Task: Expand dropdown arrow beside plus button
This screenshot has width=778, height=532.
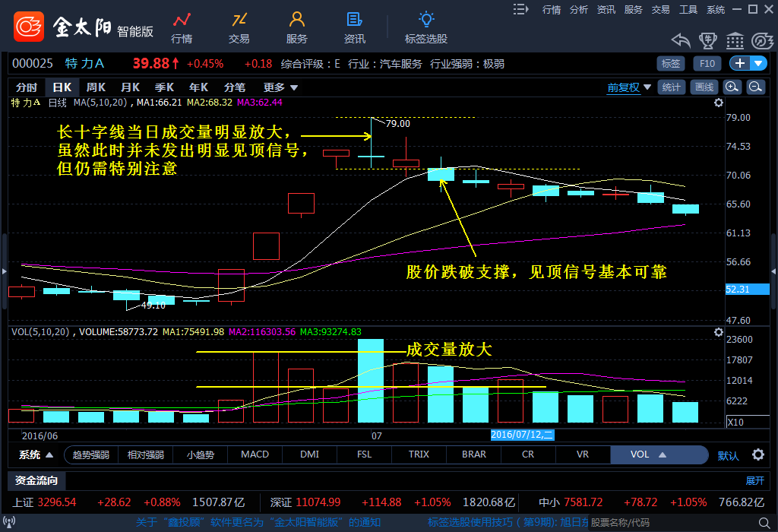Action: pos(758,64)
